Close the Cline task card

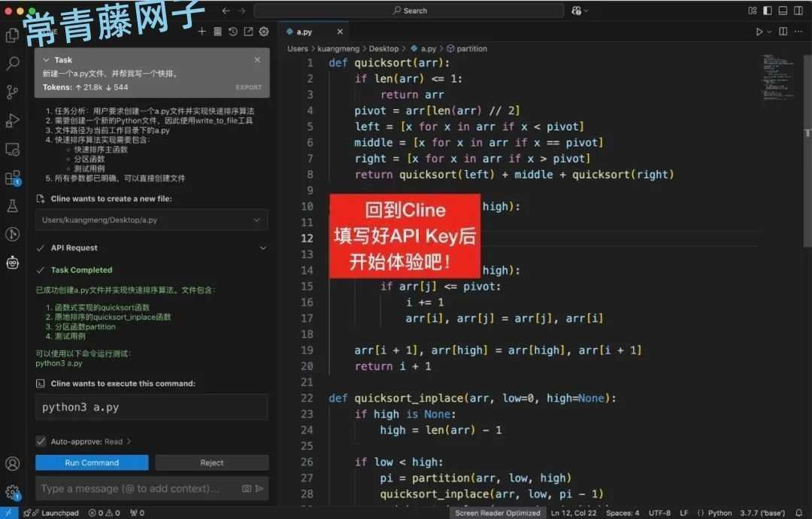pos(257,60)
